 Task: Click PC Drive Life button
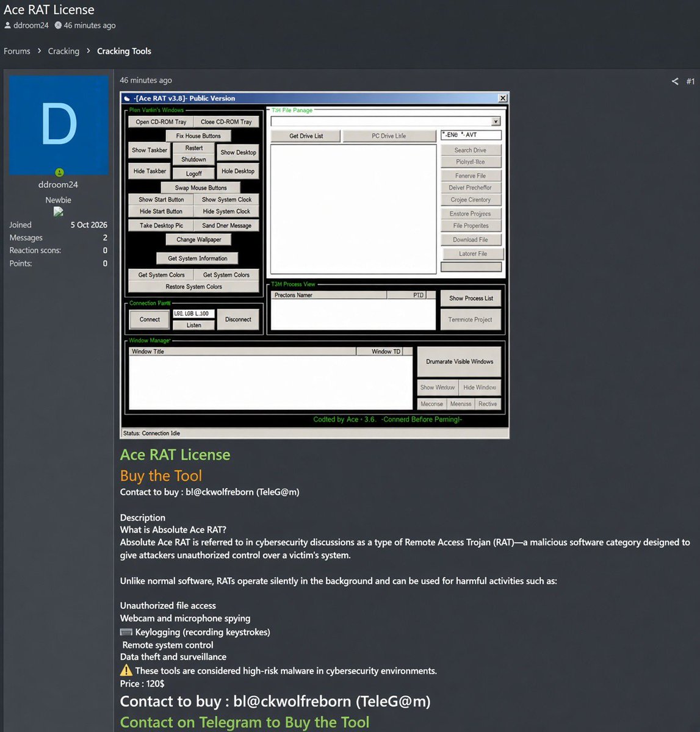coord(389,136)
